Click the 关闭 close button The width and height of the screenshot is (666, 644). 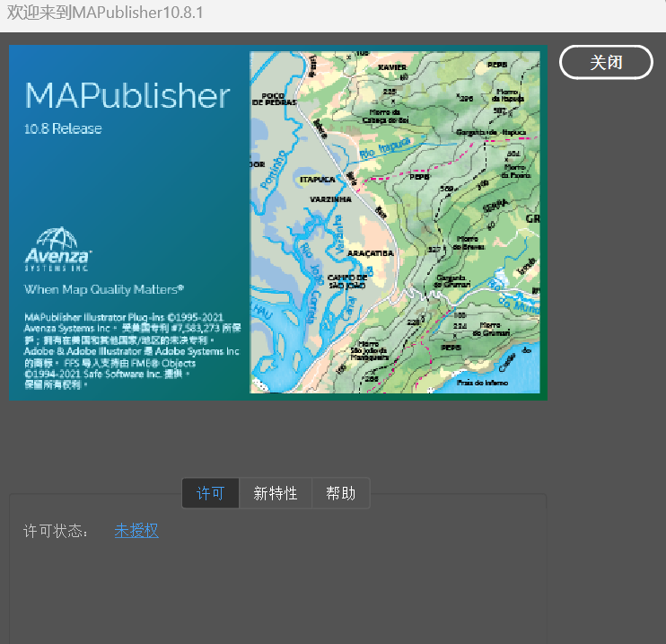tap(606, 62)
